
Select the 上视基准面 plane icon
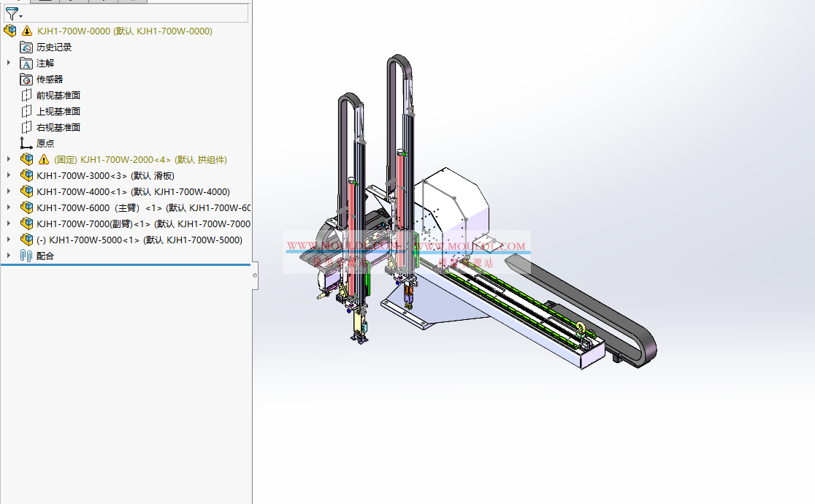27,111
